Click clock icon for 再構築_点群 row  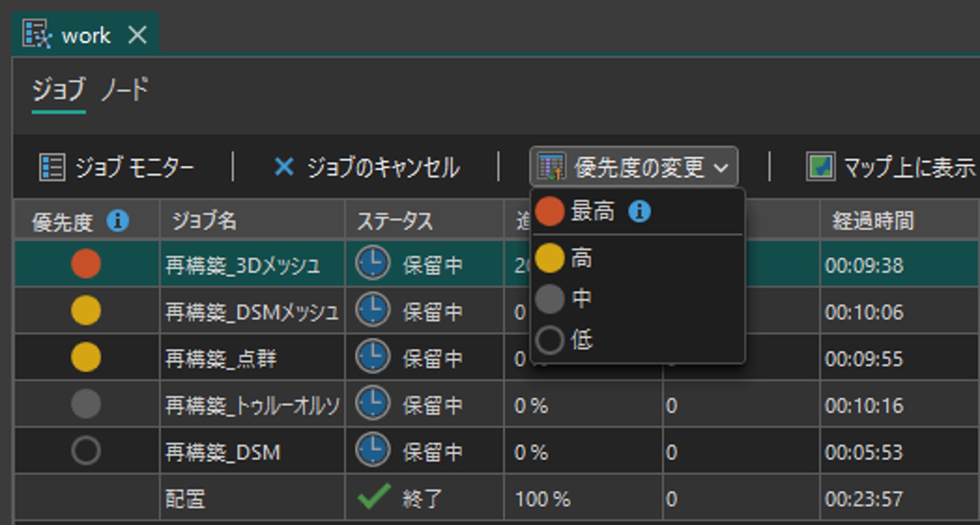coord(373,357)
